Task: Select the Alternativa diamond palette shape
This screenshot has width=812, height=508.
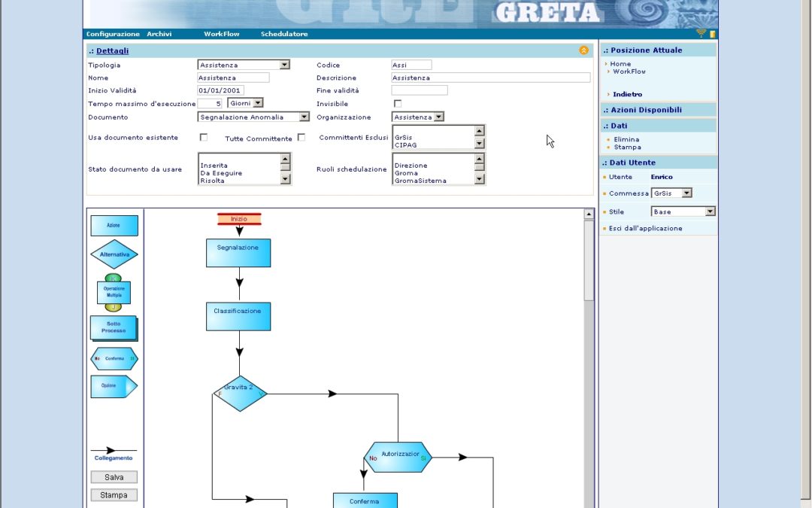Action: click(x=114, y=254)
